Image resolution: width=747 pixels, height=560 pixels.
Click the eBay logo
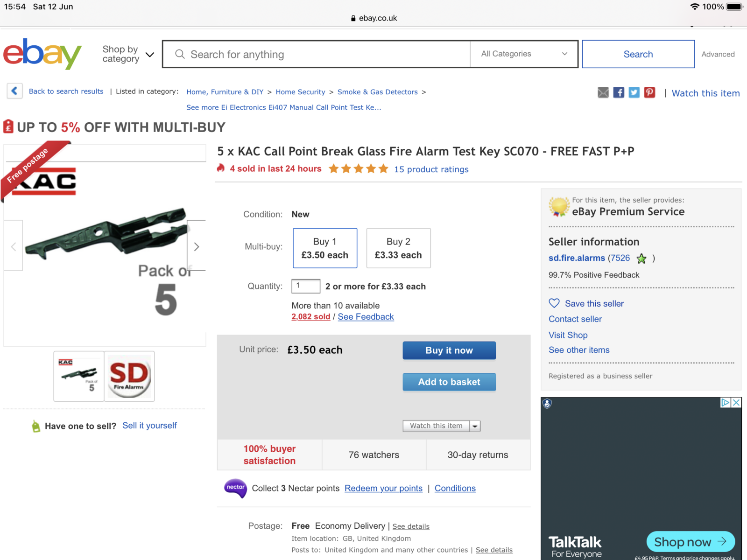[42, 54]
